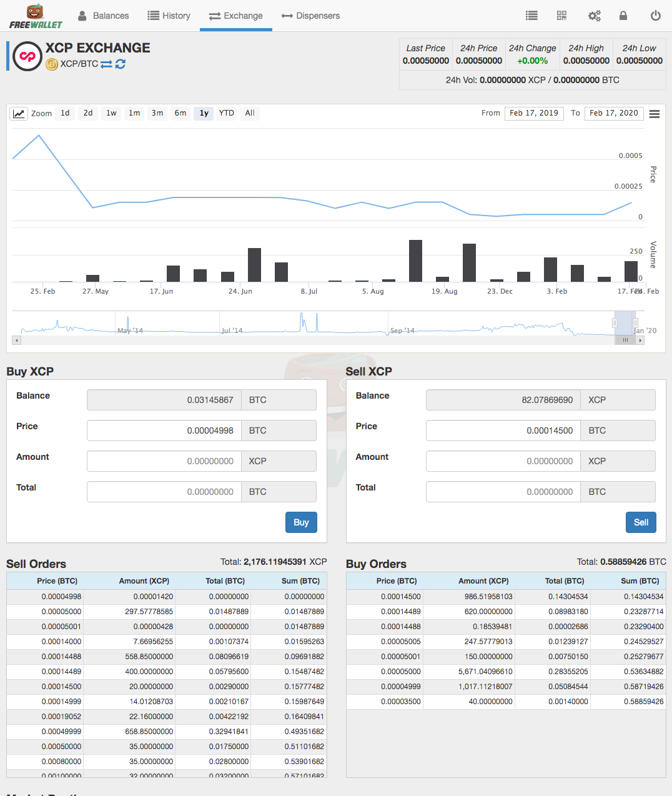Click the 24h High value cell
The image size is (672, 796).
(x=586, y=61)
